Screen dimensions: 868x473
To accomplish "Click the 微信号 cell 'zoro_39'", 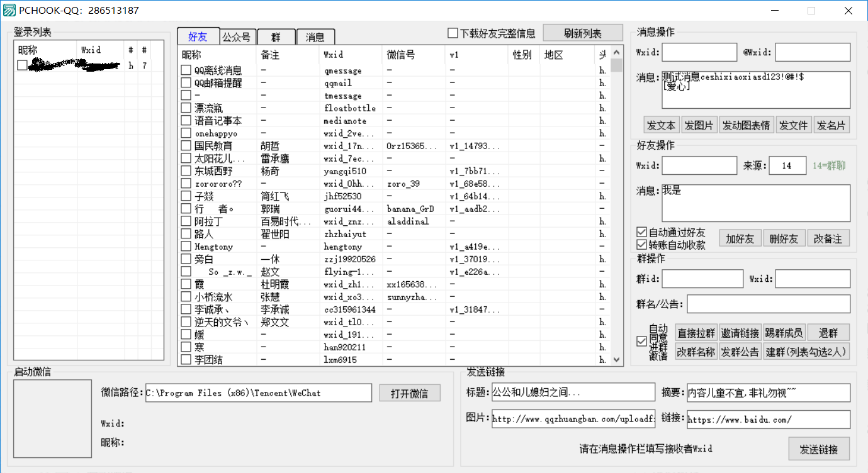I will [x=403, y=184].
